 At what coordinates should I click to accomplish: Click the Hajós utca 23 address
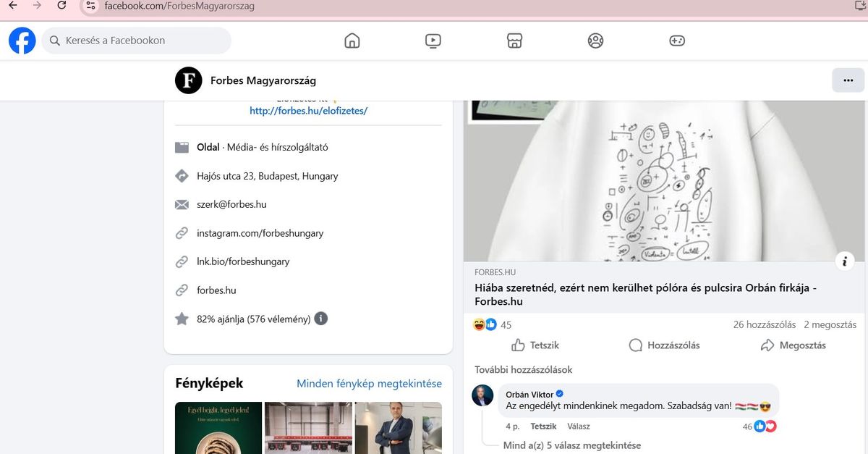point(268,176)
